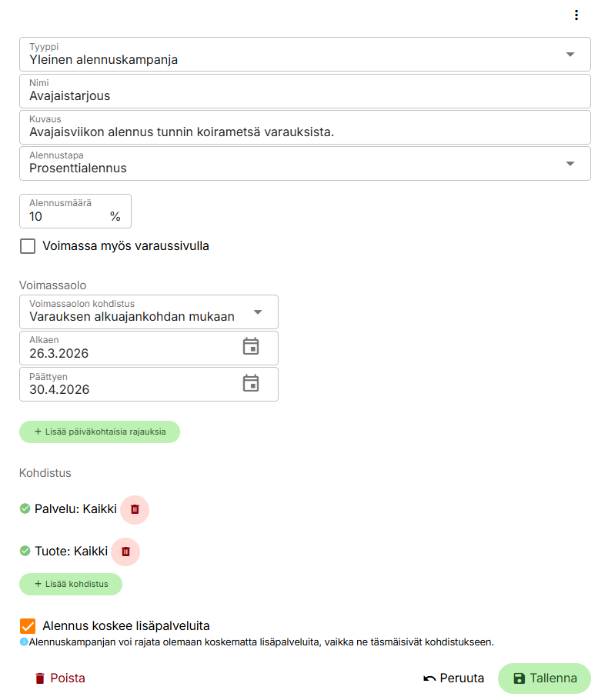Click Lisää päiväkohtaisia rajauksia button
The image size is (608, 700).
tap(99, 432)
